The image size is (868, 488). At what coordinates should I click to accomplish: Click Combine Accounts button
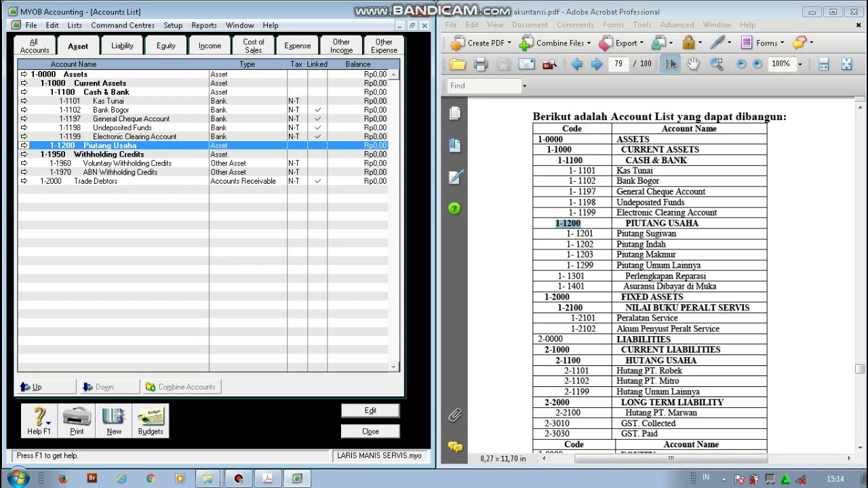click(181, 387)
